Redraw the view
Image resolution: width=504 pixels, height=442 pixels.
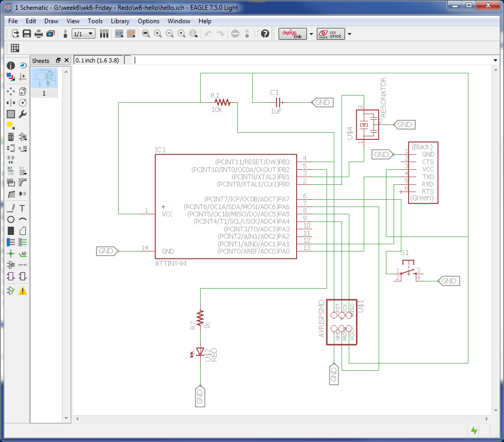pyautogui.click(x=181, y=34)
